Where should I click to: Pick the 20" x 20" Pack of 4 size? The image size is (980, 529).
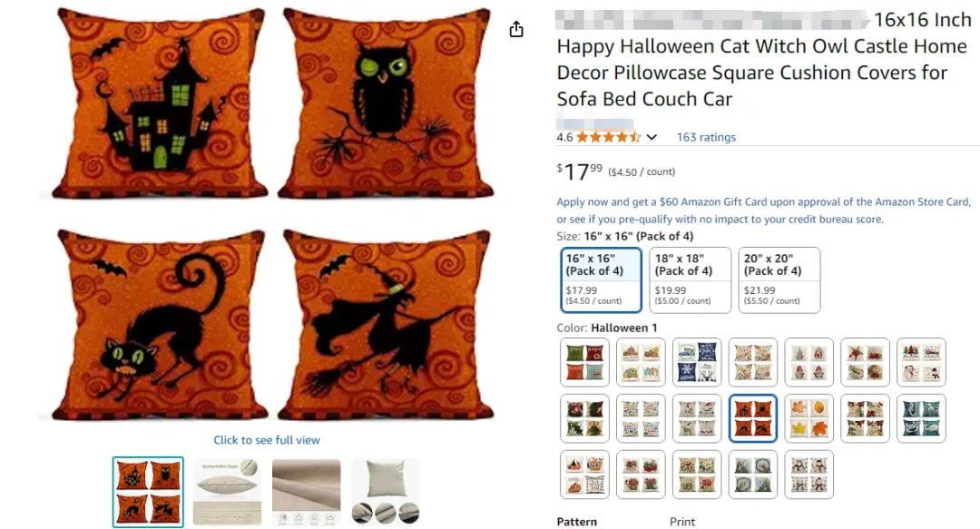click(x=779, y=279)
